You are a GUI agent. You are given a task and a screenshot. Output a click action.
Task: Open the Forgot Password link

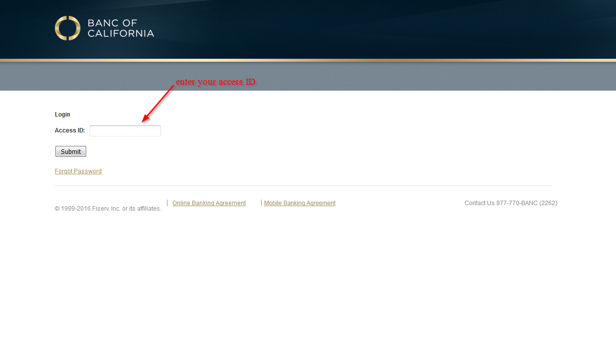[78, 171]
